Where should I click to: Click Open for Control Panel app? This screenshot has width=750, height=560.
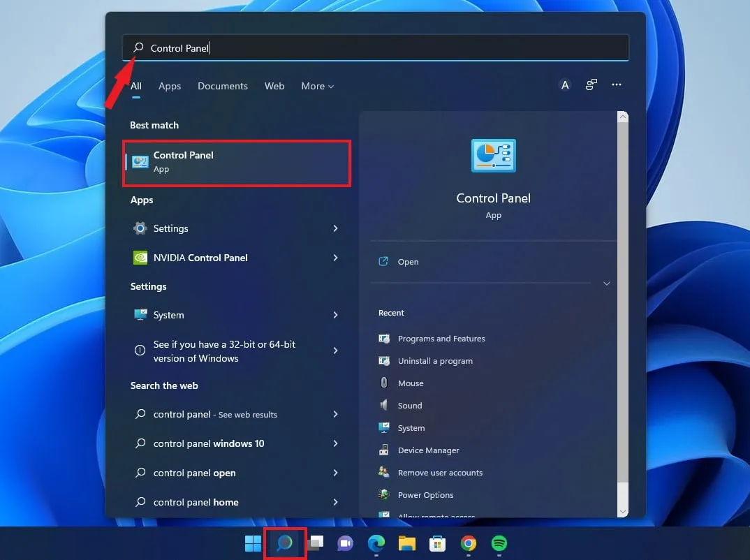point(408,262)
